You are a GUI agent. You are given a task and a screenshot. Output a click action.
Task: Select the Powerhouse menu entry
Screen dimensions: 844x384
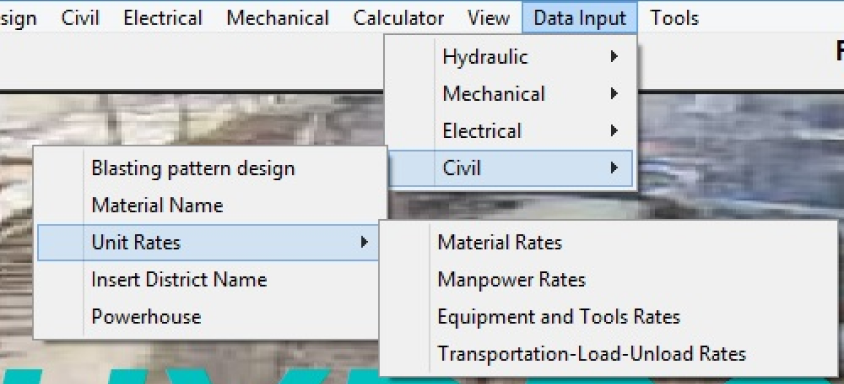[x=210, y=317]
